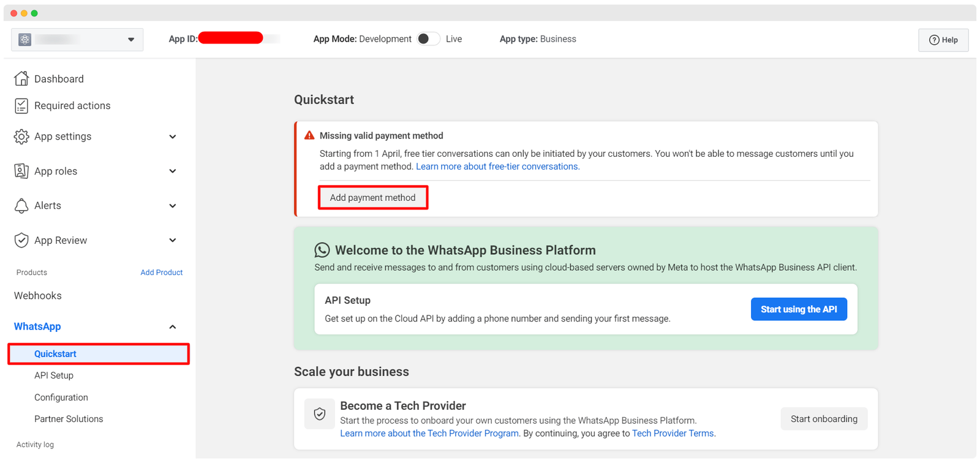Viewport: 980px width, 463px height.
Task: Click the Add payment method button
Action: pyautogui.click(x=372, y=198)
